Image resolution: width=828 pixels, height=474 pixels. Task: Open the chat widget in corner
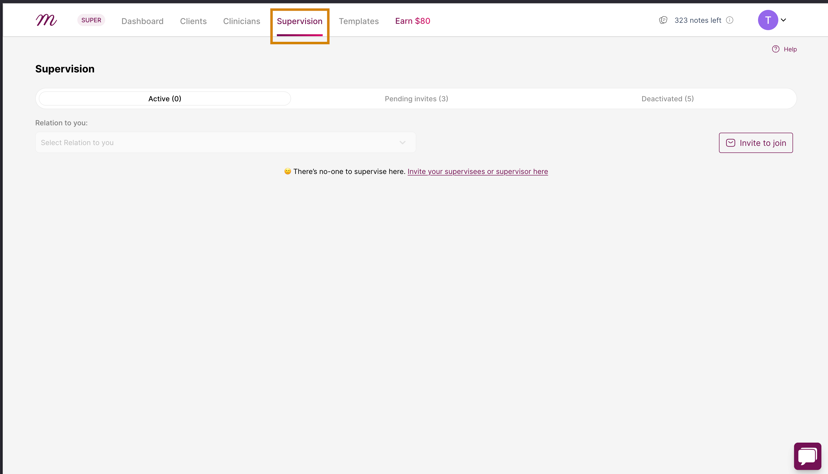(x=807, y=456)
